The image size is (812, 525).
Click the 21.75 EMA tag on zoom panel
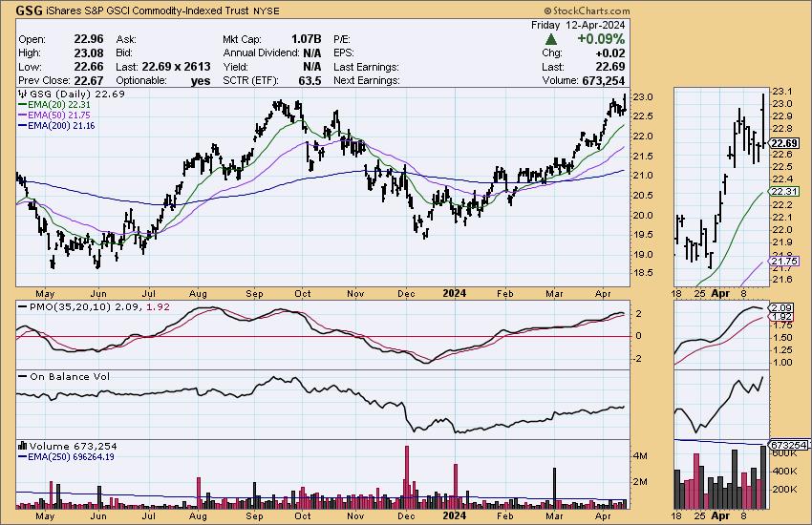point(783,262)
